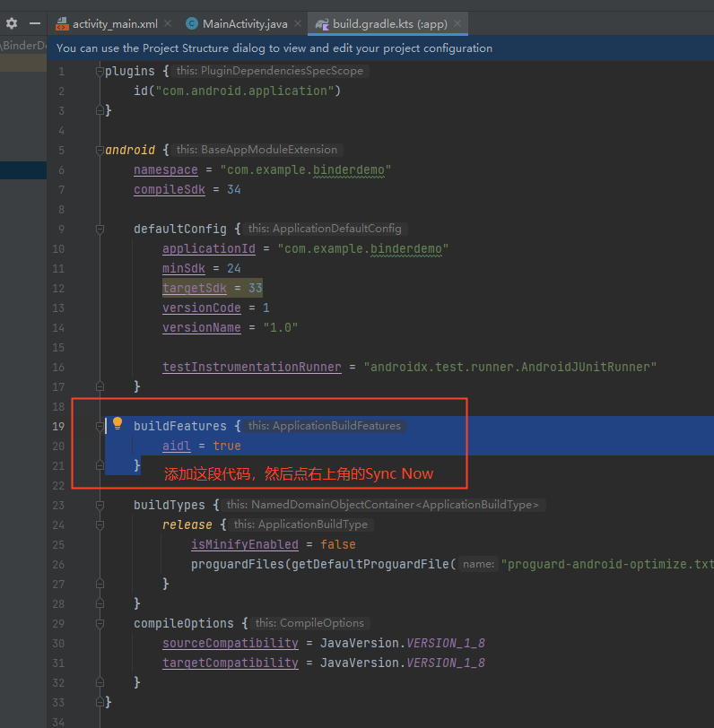Click the compileSdk property

170,189
